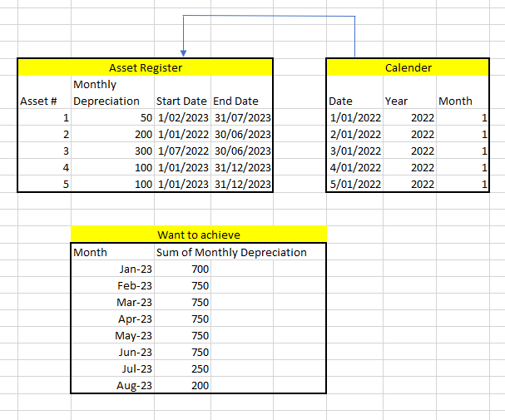Select the depreciation value 300 for asset 3
The width and height of the screenshot is (505, 420).
coord(112,151)
